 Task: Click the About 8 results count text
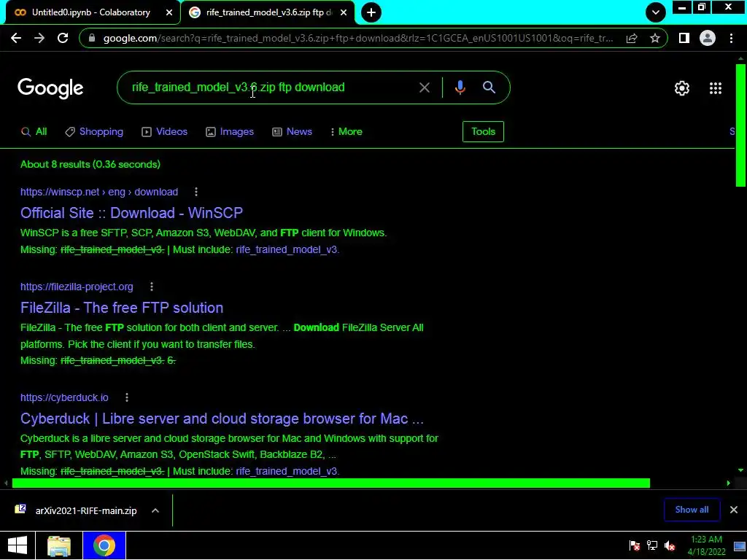90,164
